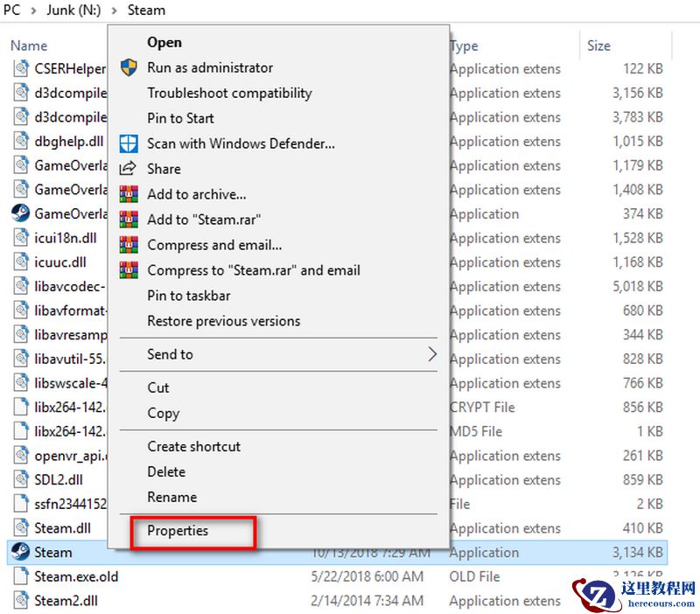Screen dimensions: 700x614
Task: Click the libavformat file icon
Action: 20,310
